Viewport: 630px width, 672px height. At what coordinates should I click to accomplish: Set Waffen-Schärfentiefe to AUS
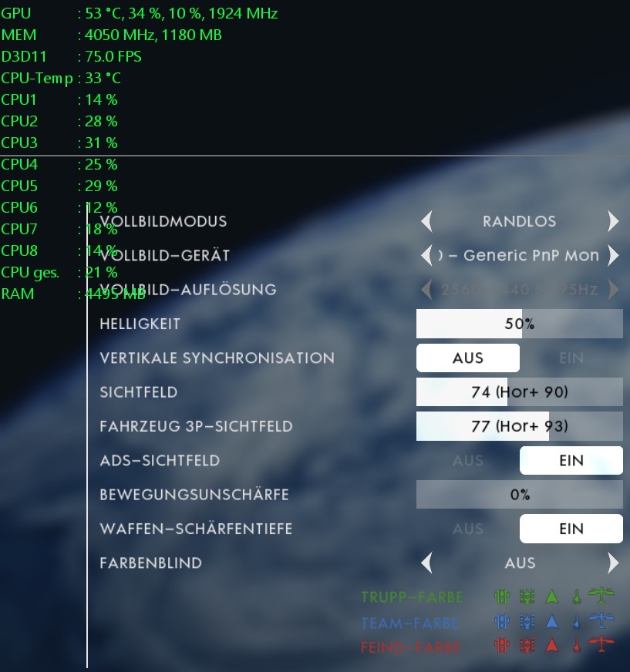468,529
